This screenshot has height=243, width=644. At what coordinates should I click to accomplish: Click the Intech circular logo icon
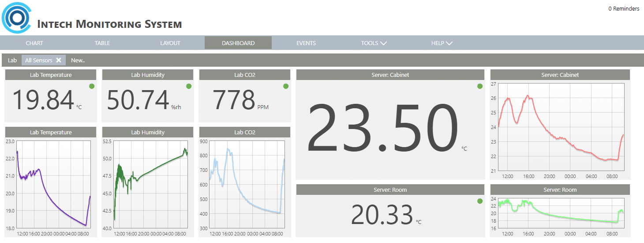click(17, 17)
